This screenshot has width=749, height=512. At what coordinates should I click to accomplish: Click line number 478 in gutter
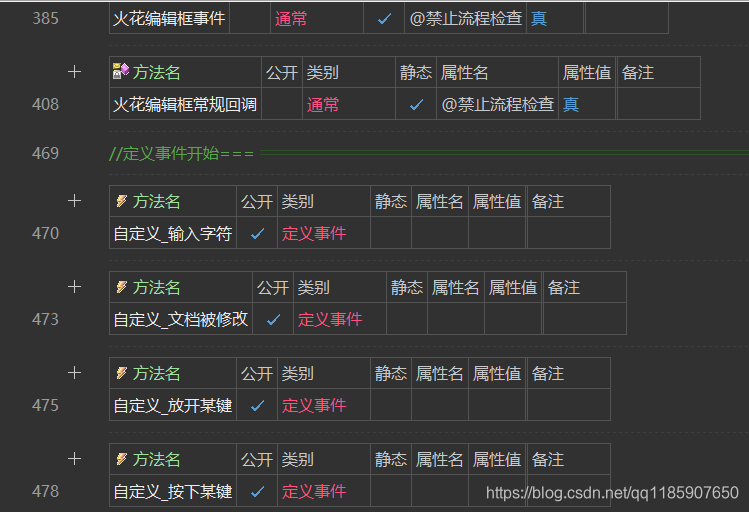click(x=45, y=491)
